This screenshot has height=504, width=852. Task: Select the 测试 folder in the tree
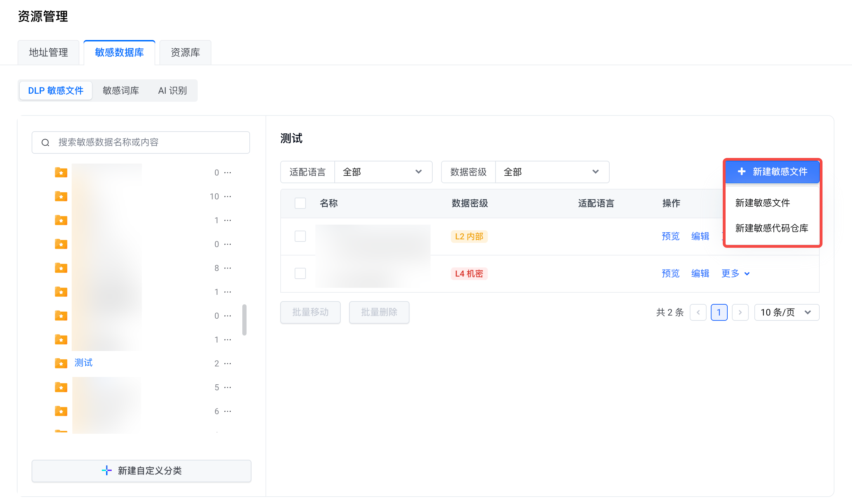84,363
